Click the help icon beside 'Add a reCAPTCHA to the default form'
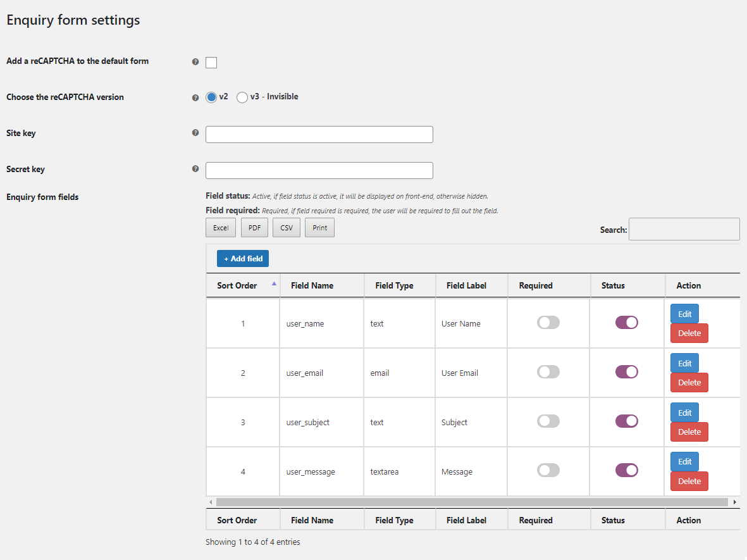The height and width of the screenshot is (560, 747). 195,62
